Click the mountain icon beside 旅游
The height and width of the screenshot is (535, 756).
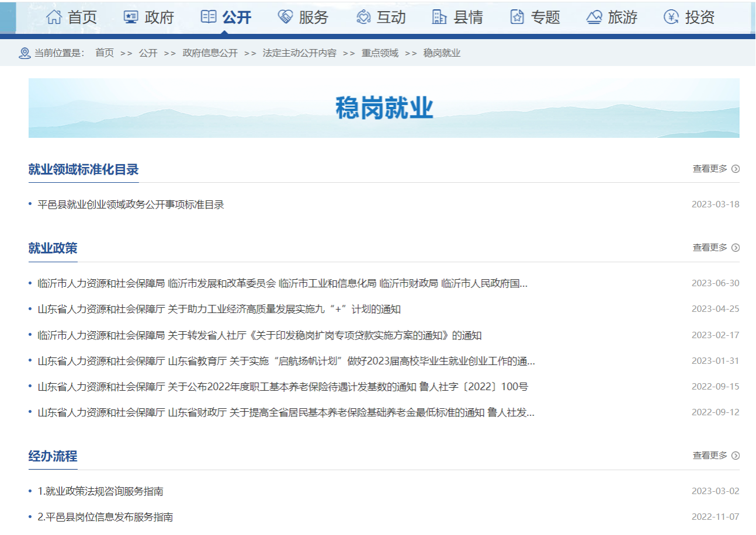(594, 18)
